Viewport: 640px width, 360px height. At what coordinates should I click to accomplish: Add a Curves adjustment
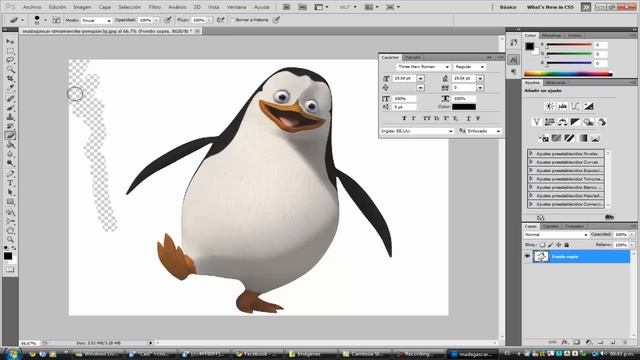pos(576,106)
